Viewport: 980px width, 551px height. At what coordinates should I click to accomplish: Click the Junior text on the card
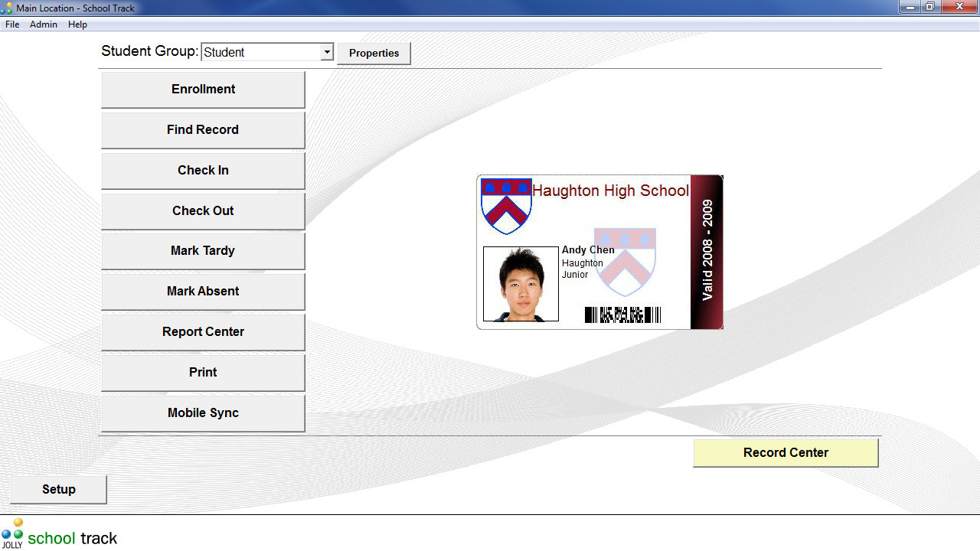pyautogui.click(x=575, y=275)
